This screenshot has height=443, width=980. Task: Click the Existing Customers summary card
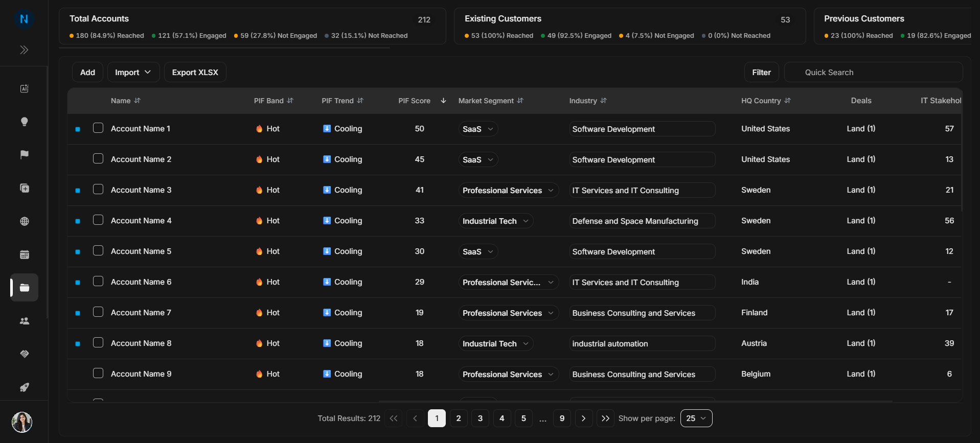630,26
